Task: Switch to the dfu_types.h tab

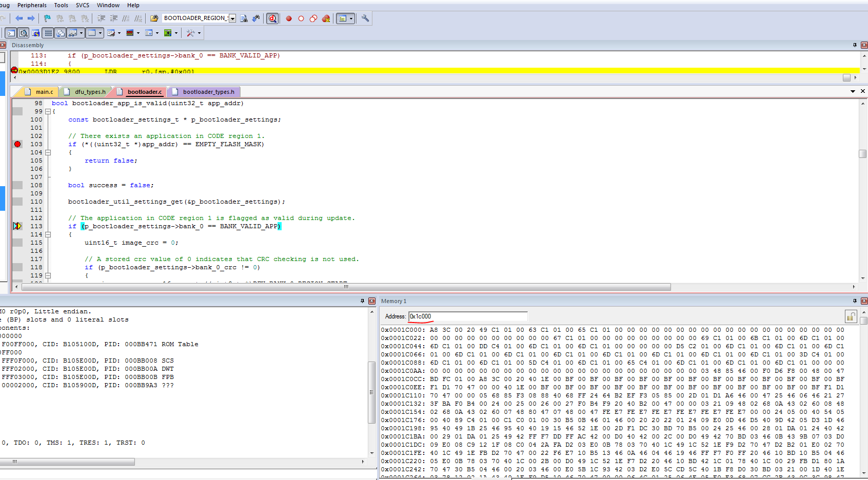Action: coord(85,92)
